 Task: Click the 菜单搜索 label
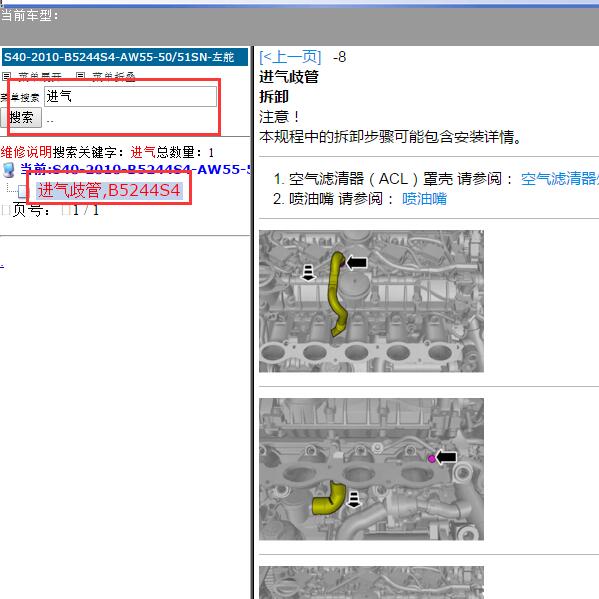click(20, 98)
